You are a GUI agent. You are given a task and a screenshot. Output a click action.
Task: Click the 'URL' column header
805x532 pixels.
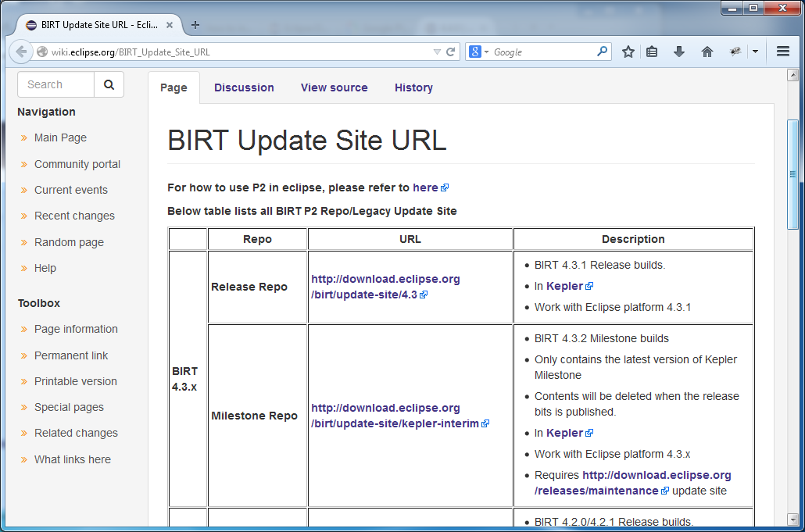(x=410, y=239)
